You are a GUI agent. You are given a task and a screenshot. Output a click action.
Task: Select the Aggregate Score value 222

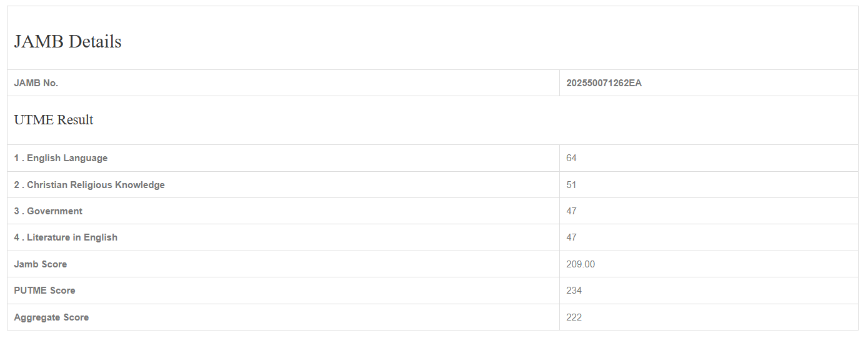pyautogui.click(x=574, y=317)
